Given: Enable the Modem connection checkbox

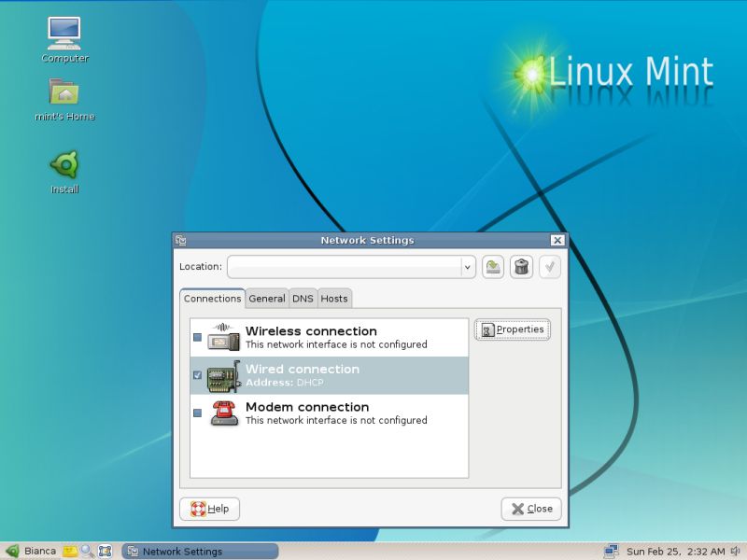Looking at the screenshot, I should click(197, 413).
